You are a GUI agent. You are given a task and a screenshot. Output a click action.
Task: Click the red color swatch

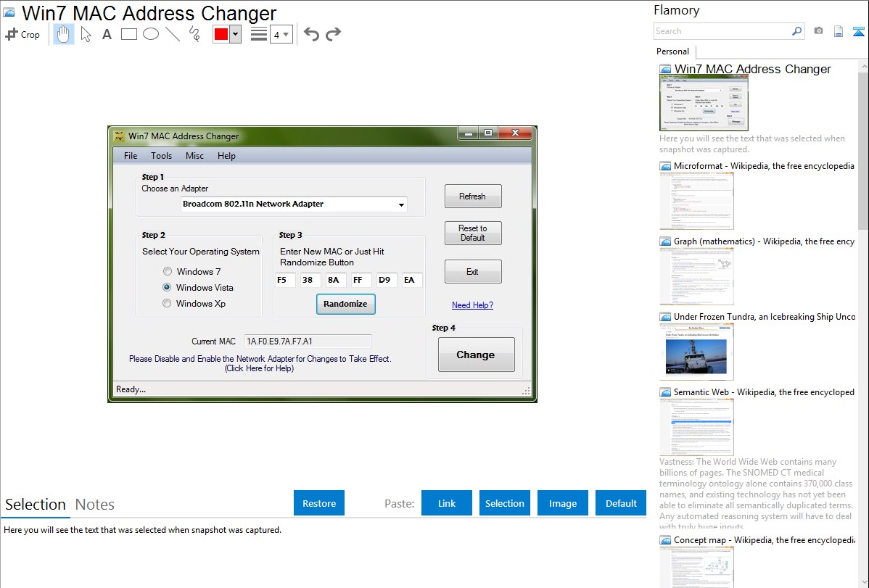(x=221, y=34)
